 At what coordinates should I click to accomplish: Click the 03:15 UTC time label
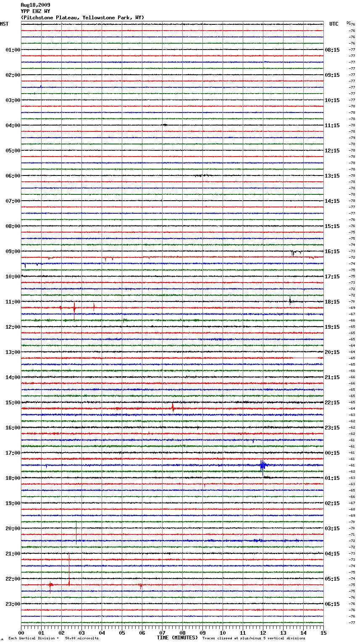click(332, 529)
